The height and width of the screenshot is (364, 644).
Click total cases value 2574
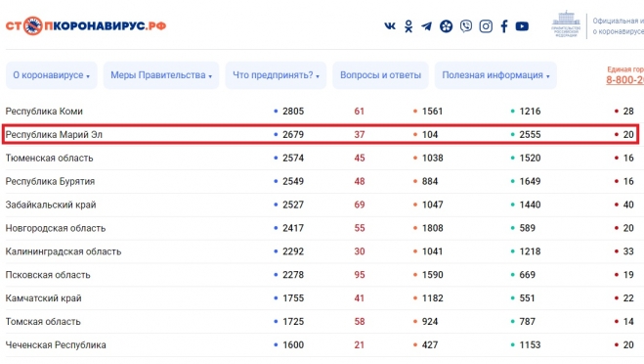[x=293, y=159]
